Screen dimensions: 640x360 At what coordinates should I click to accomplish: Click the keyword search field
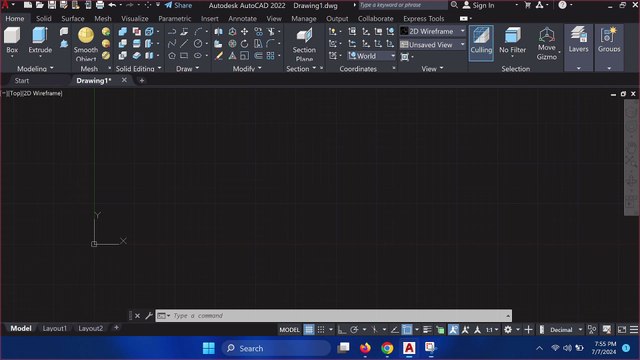[x=402, y=5]
